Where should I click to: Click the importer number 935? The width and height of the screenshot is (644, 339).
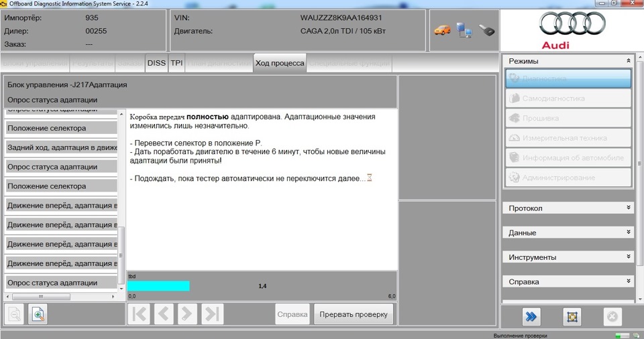coord(92,18)
